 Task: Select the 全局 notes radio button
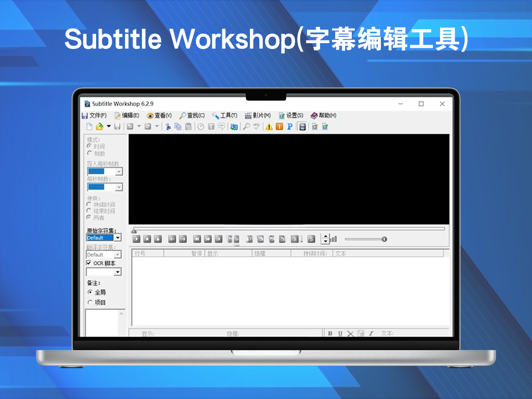[90, 292]
